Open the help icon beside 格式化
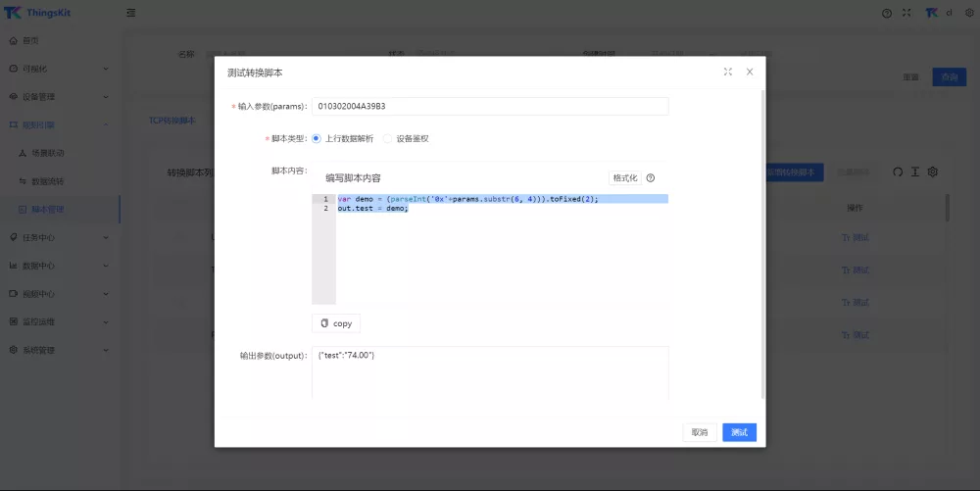Image resolution: width=980 pixels, height=491 pixels. click(651, 178)
